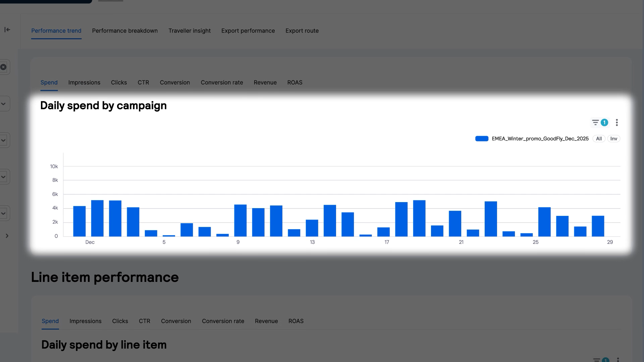Clear the sidebar filter with the x icon
The height and width of the screenshot is (362, 644).
click(3, 67)
